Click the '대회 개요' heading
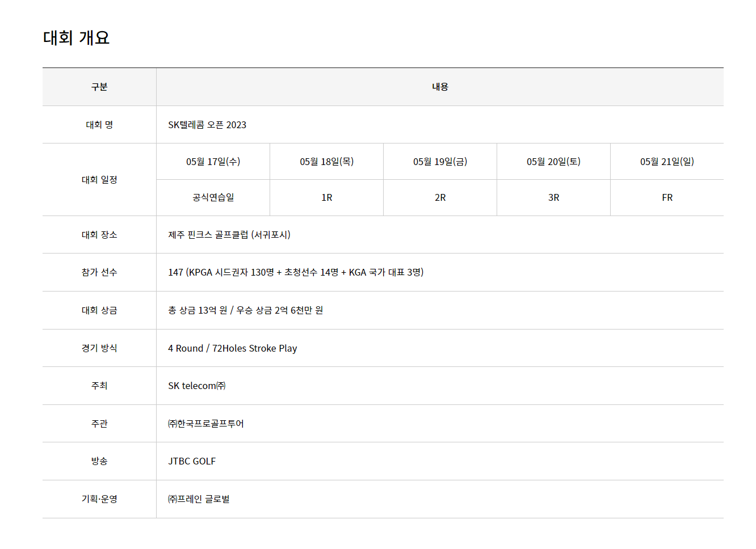This screenshot has height=549, width=756. point(76,37)
